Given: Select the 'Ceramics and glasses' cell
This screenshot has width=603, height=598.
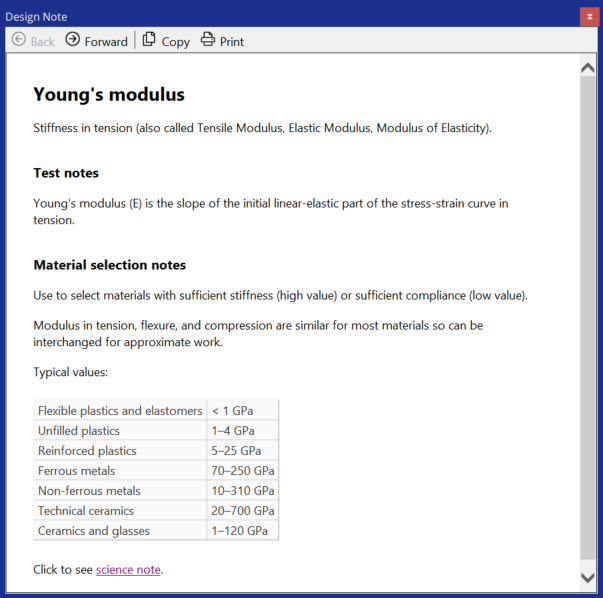Looking at the screenshot, I should (120, 530).
